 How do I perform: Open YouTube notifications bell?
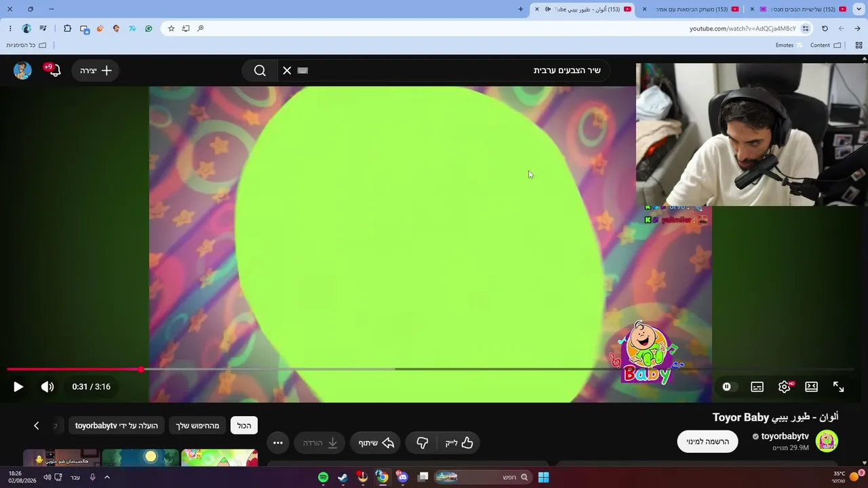pos(54,70)
